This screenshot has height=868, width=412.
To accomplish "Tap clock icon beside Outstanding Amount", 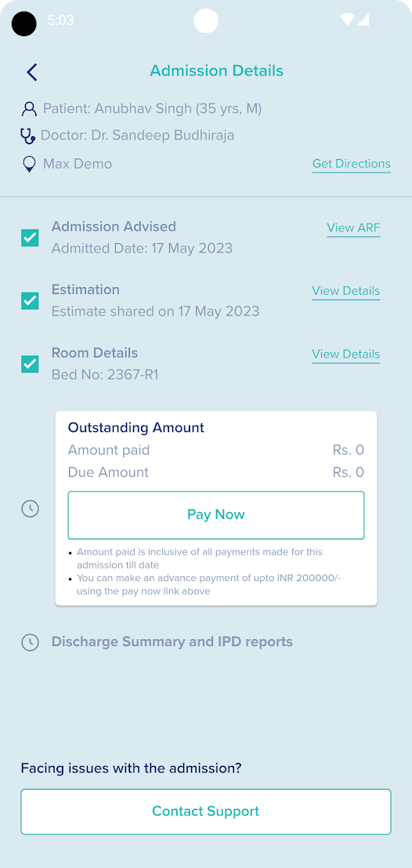I will click(x=30, y=508).
